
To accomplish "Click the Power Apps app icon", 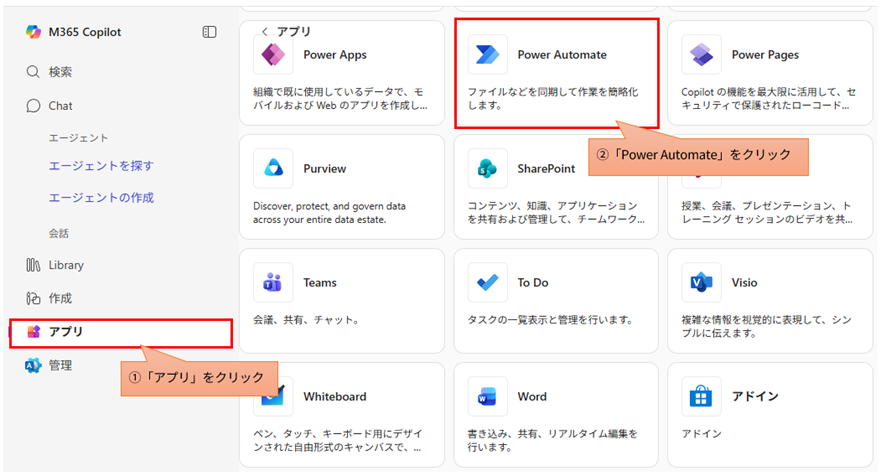I will pos(273,55).
